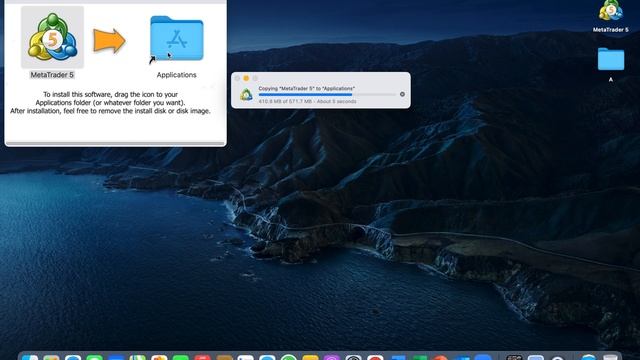This screenshot has width=640, height=360.
Task: Click the "To install this software" instruction text
Action: click(x=110, y=102)
